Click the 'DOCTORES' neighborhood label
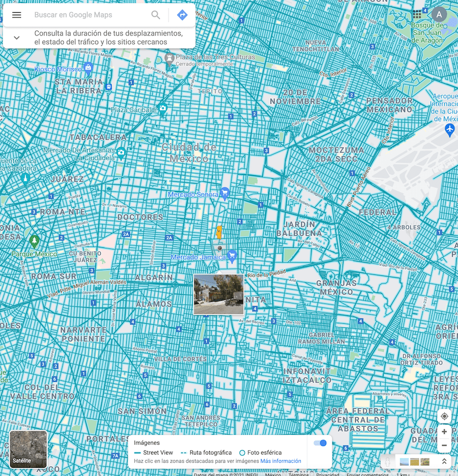 pyautogui.click(x=140, y=217)
